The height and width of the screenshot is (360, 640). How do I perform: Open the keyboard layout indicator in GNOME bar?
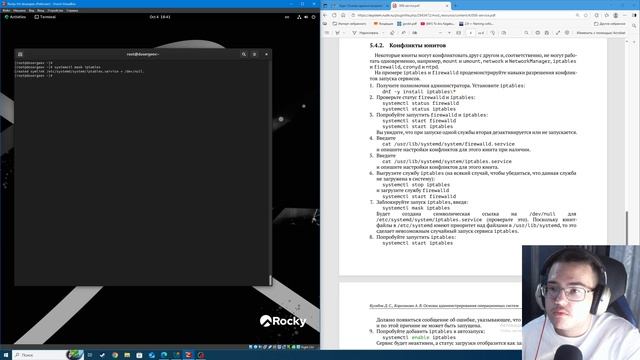pos(287,17)
